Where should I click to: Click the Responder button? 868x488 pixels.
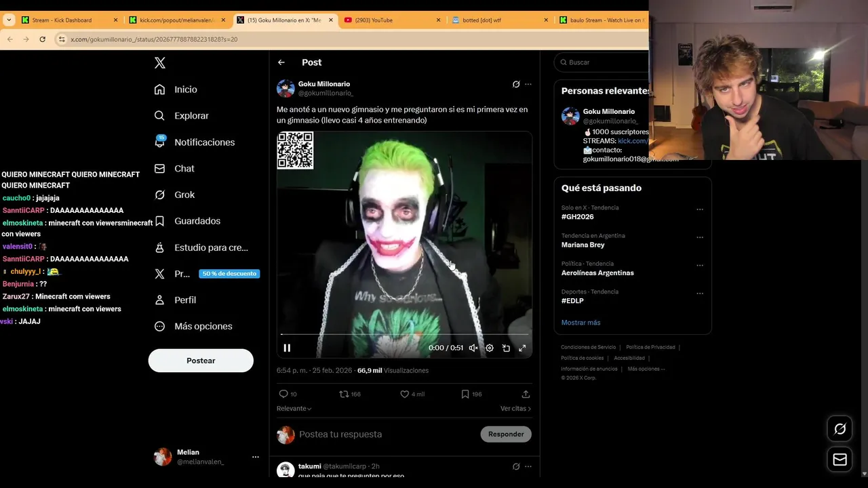[506, 434]
